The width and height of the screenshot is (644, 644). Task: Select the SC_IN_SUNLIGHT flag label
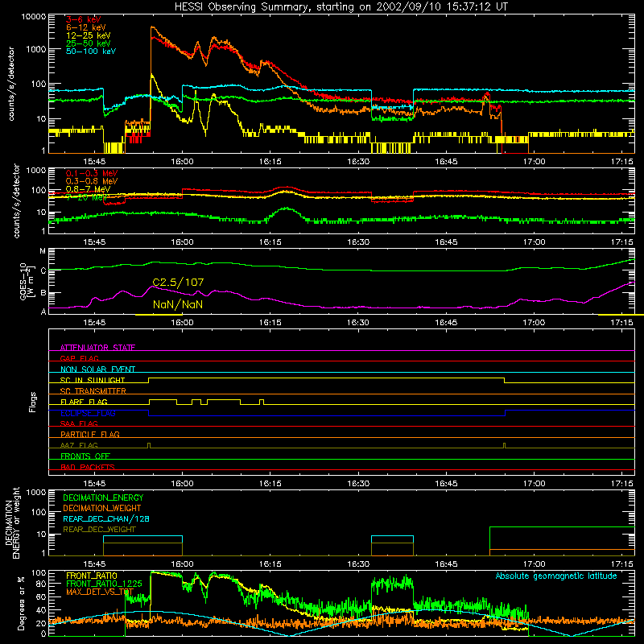pos(93,380)
